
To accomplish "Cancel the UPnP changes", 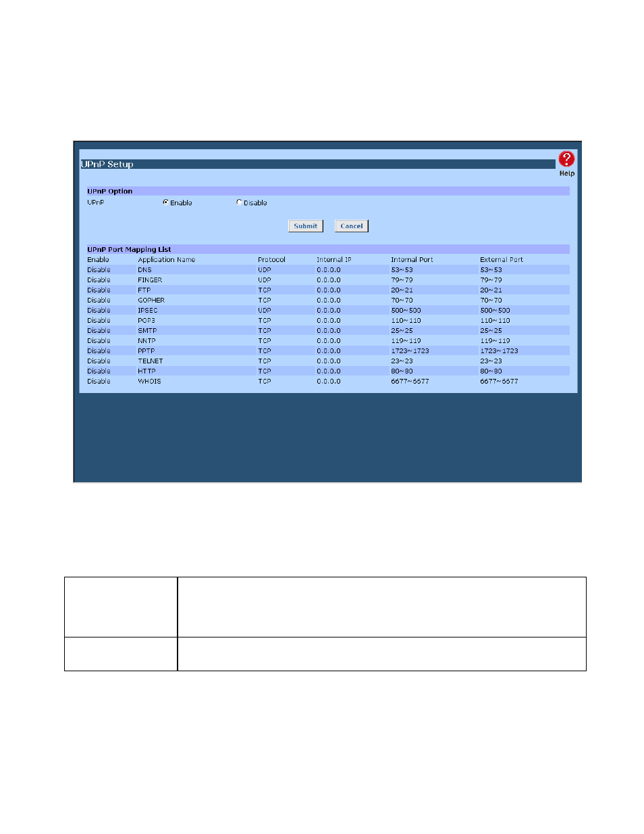I will tap(352, 226).
